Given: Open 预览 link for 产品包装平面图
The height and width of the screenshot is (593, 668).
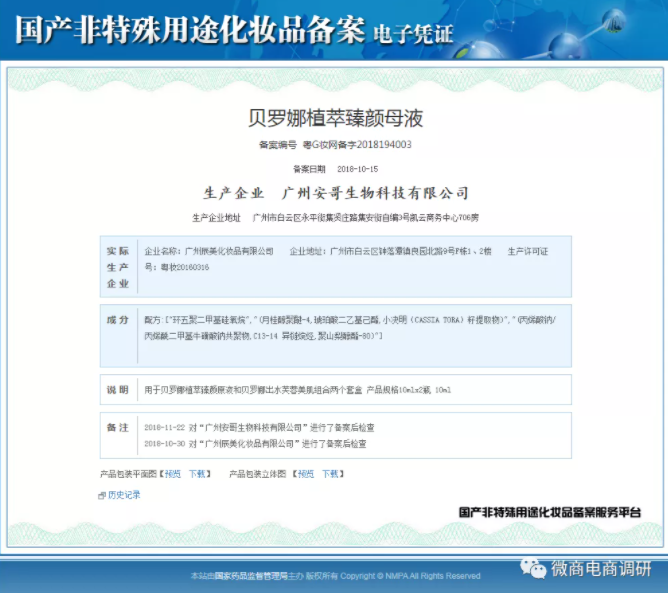Looking at the screenshot, I should 173,474.
